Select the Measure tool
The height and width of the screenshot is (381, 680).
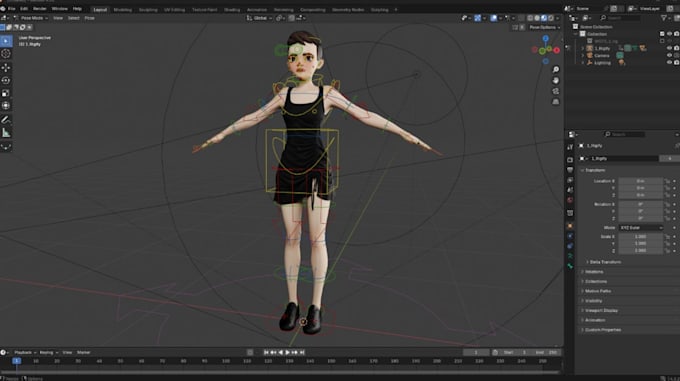tap(6, 133)
